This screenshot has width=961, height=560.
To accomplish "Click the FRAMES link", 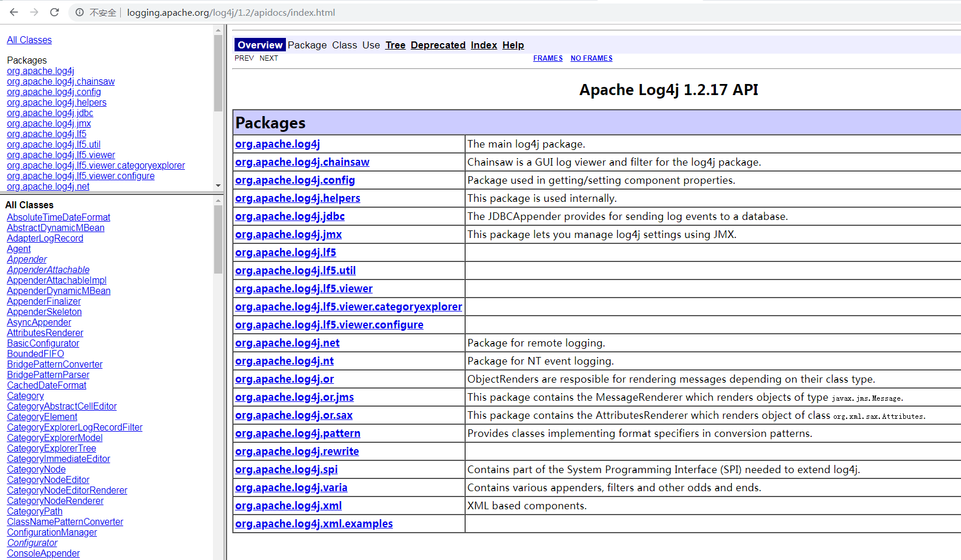I will point(548,58).
